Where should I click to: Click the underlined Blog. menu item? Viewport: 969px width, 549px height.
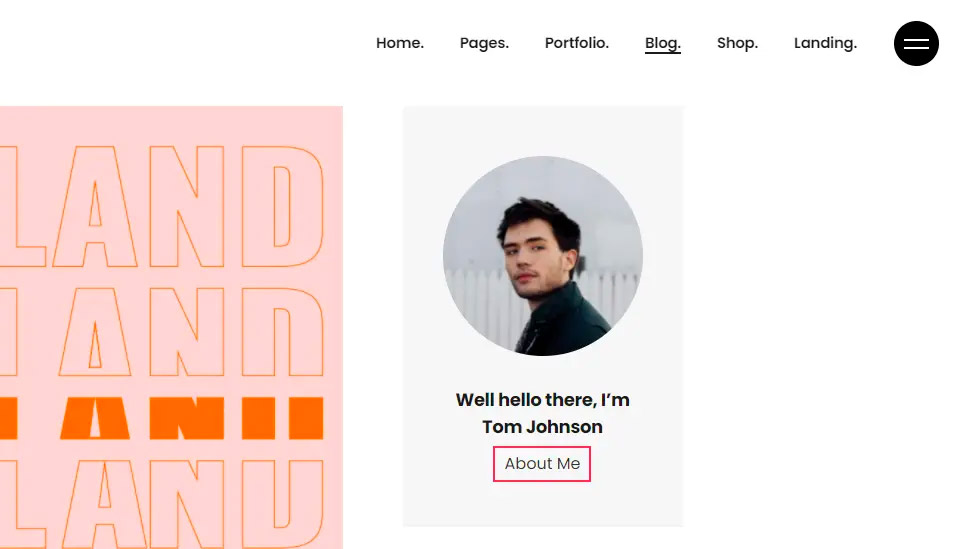(x=662, y=43)
